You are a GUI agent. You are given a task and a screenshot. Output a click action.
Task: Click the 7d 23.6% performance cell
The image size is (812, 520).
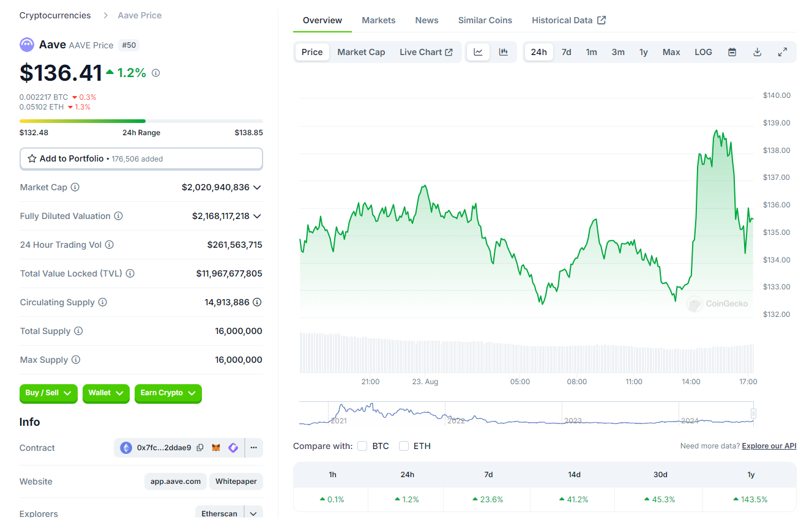(x=488, y=499)
